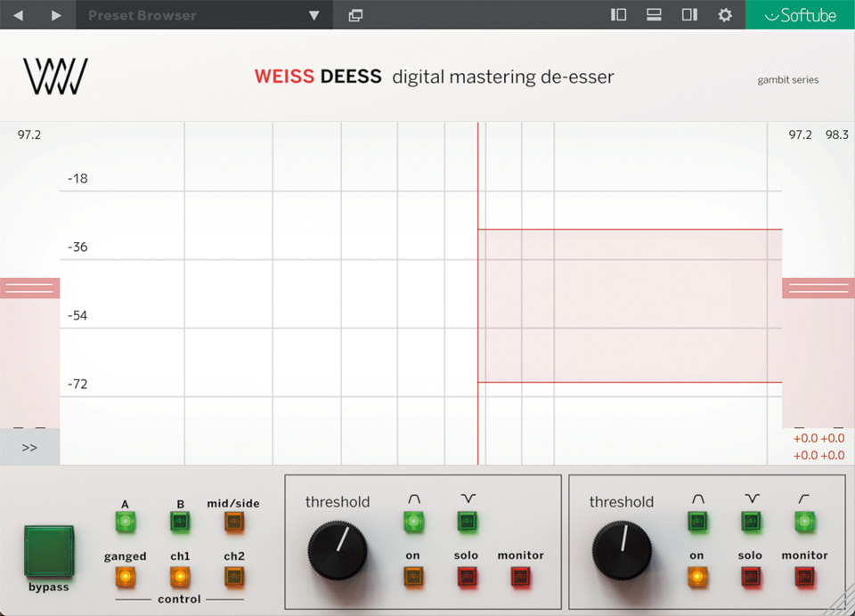This screenshot has height=616, width=855.
Task: Click the -36 dB scale label
Action: click(77, 247)
